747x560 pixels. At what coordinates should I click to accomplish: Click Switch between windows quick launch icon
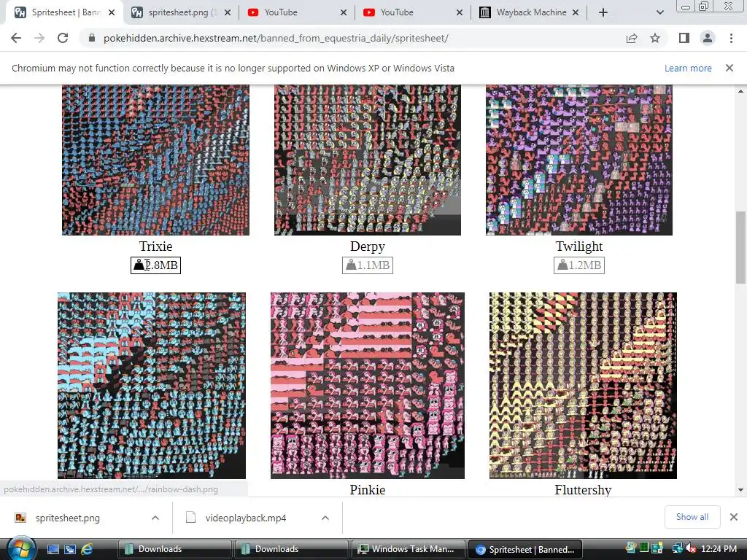pyautogui.click(x=69, y=549)
